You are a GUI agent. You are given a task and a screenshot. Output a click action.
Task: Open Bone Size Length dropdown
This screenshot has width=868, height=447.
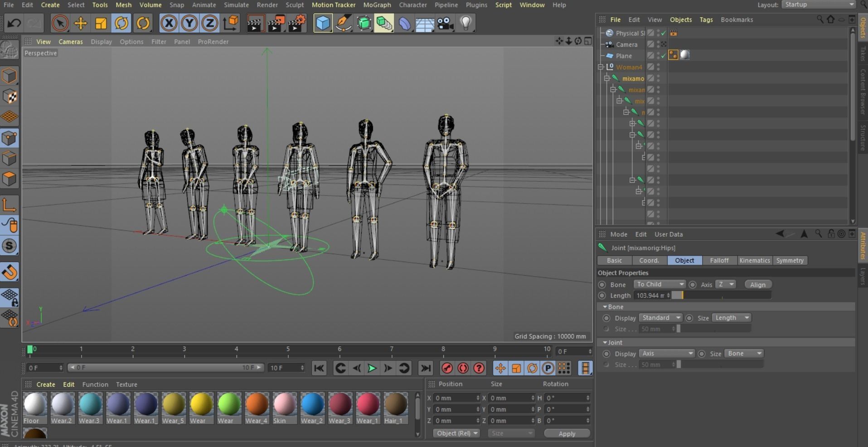(x=731, y=318)
